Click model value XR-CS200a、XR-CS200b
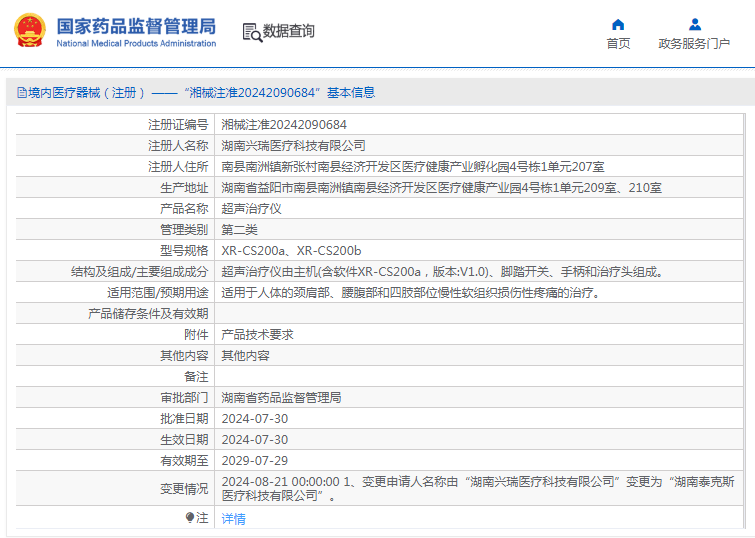This screenshot has height=538, width=755. pyautogui.click(x=291, y=250)
